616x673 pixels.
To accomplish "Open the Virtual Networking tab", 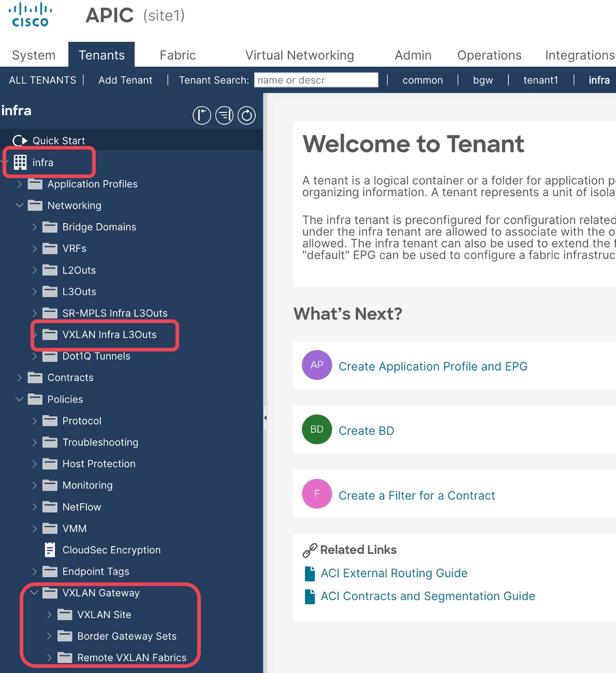I will coord(300,55).
